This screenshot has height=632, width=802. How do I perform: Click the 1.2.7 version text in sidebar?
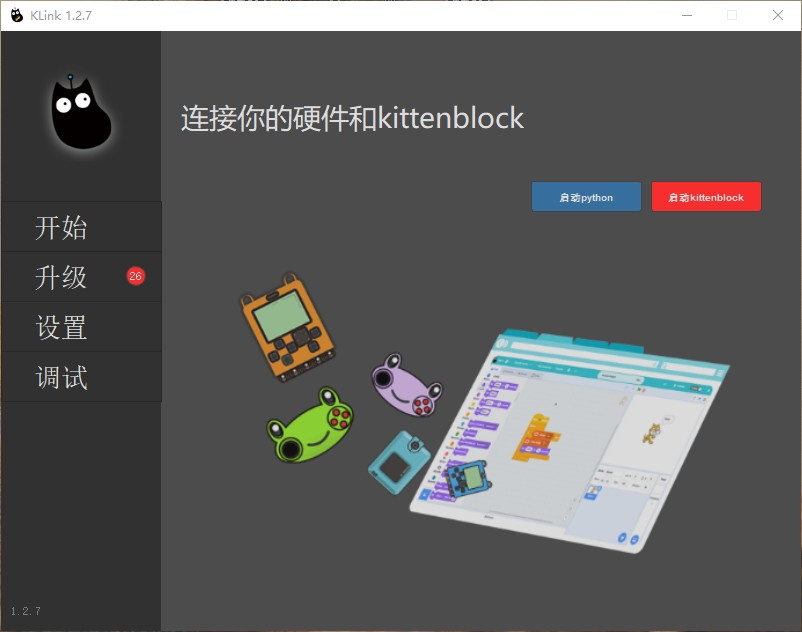(x=26, y=611)
